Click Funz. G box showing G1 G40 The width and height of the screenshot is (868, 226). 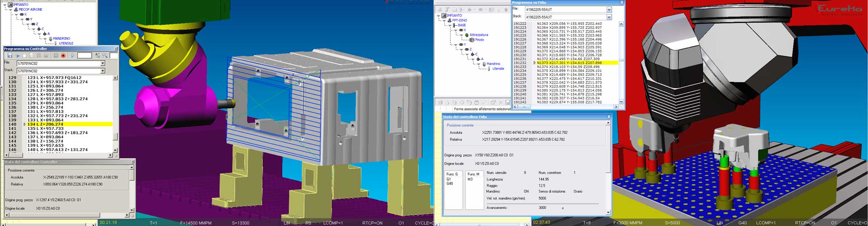[x=453, y=189]
